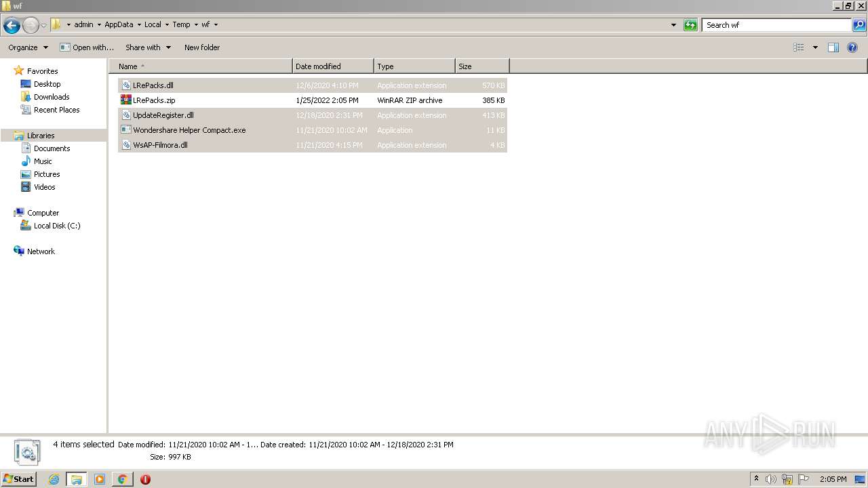
Task: Open the Videos library
Action: (x=44, y=187)
